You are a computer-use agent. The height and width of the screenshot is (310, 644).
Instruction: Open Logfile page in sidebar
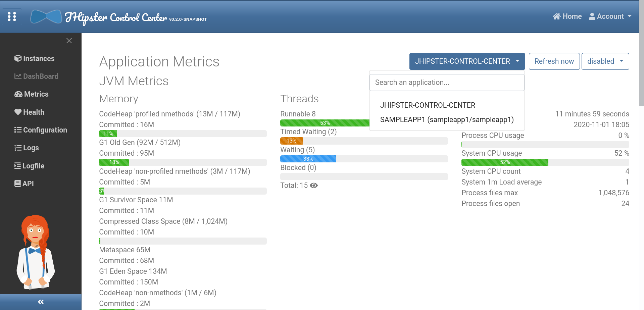(29, 166)
